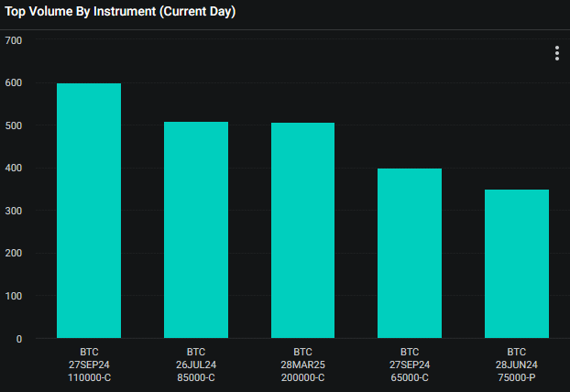
Task: Click the BTC 28MAR25 200000-C bar
Action: (x=302, y=231)
